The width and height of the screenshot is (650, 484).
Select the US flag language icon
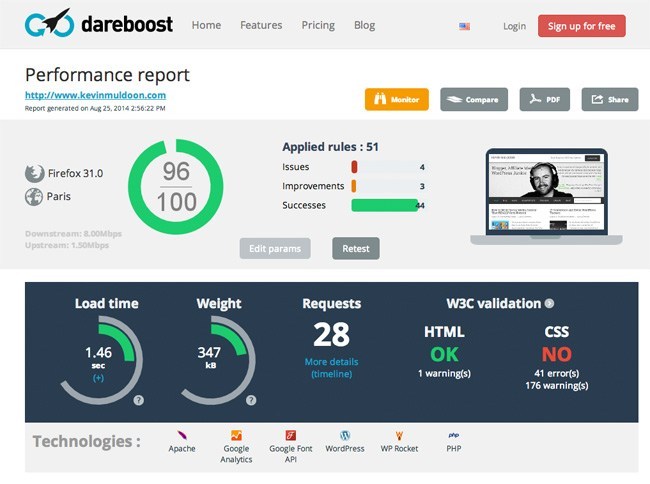point(464,26)
